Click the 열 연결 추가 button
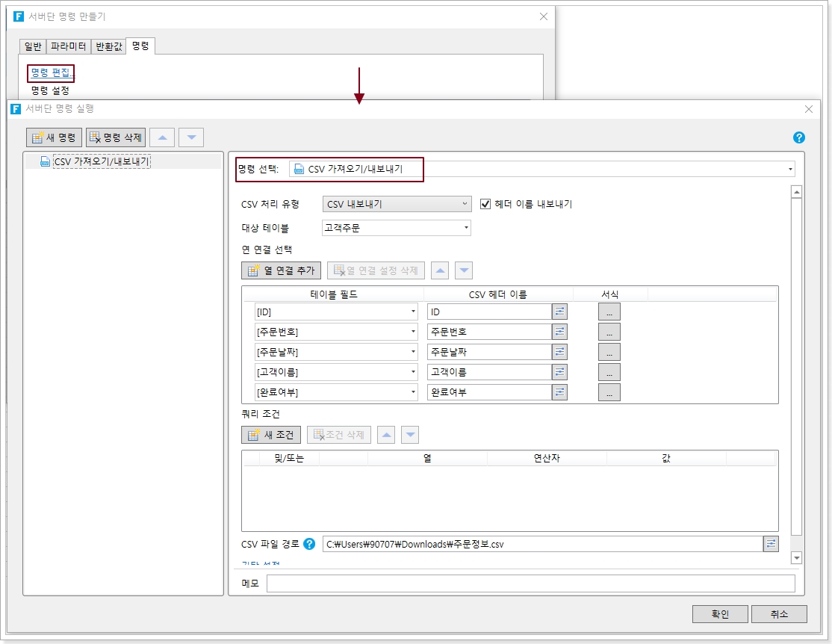This screenshot has height=644, width=832. [282, 270]
